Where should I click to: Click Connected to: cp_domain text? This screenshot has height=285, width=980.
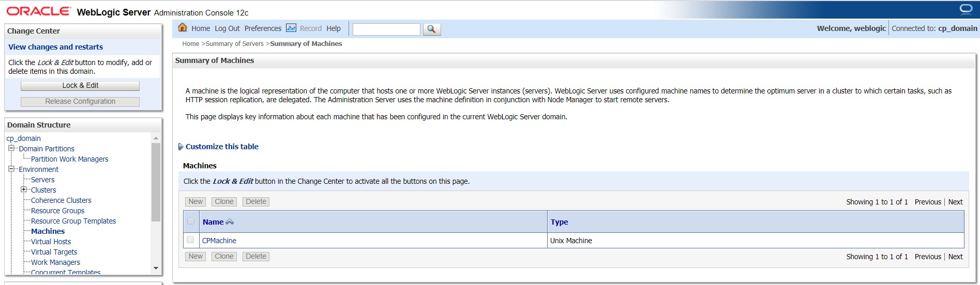point(934,28)
